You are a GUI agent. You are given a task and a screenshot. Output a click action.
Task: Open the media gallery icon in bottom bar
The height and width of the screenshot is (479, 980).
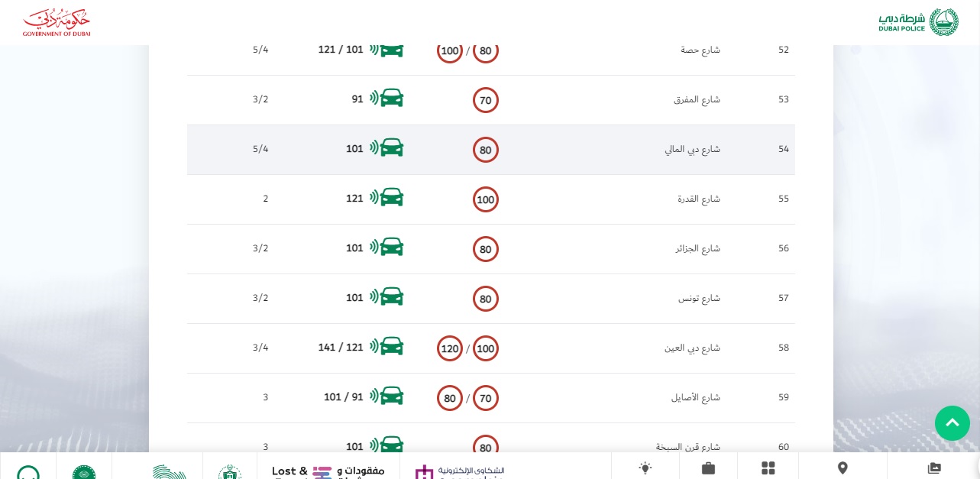click(x=934, y=468)
